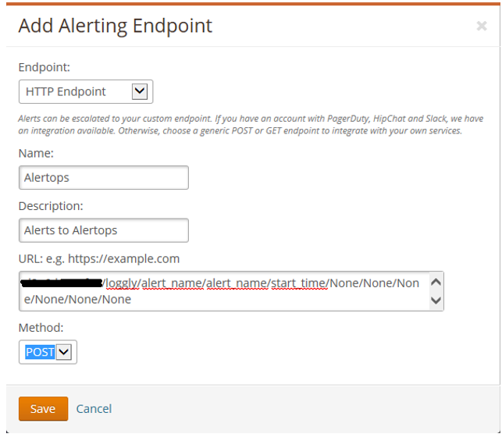Click the Name: label
The image size is (502, 448).
coord(36,155)
